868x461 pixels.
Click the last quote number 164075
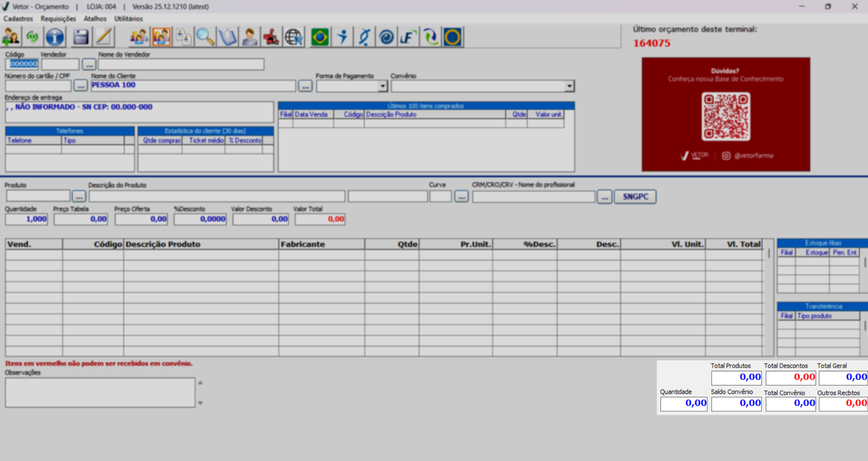[652, 43]
